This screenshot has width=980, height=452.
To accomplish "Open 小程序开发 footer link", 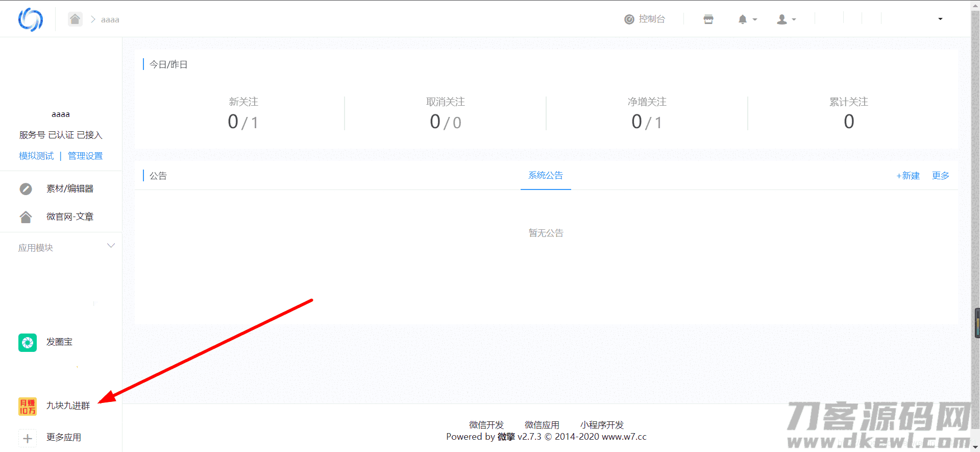I will click(x=602, y=425).
